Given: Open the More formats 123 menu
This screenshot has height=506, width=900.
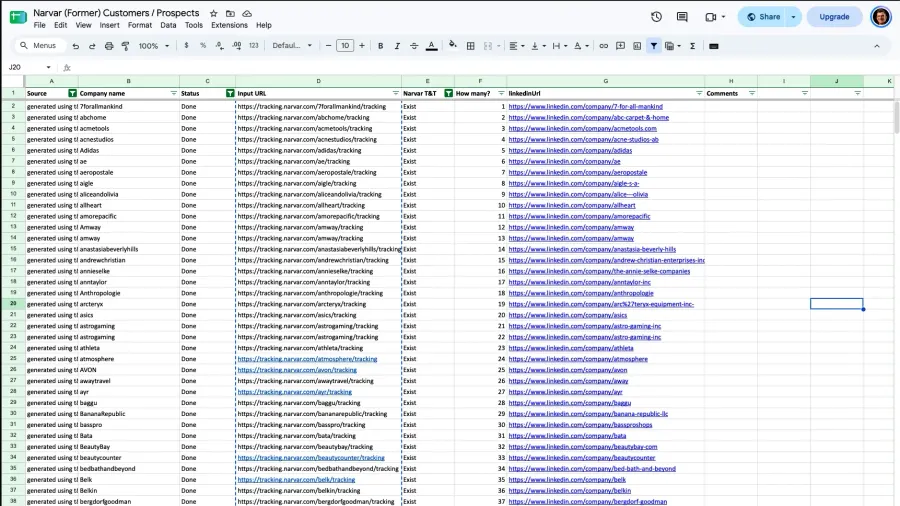Looking at the screenshot, I should click(253, 46).
